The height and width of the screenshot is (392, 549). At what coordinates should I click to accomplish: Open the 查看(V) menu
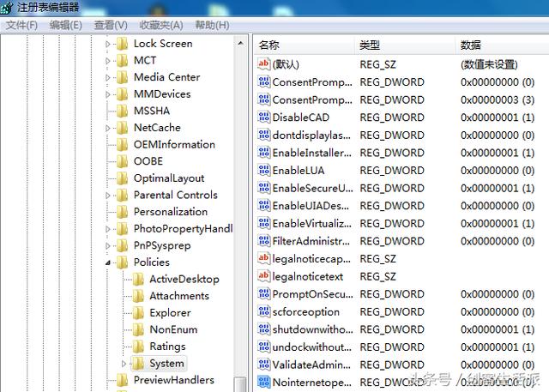(x=111, y=25)
